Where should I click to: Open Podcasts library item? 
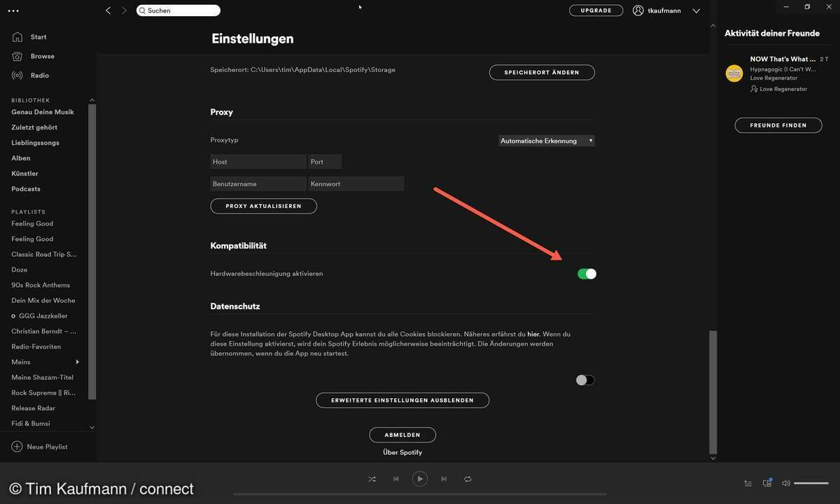[x=26, y=189]
